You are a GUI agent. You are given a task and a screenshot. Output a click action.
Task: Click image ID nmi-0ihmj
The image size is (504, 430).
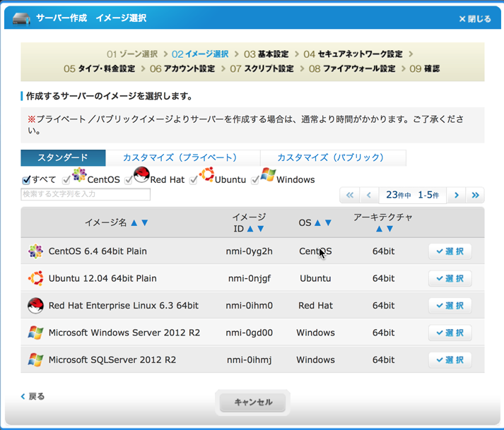click(x=249, y=359)
